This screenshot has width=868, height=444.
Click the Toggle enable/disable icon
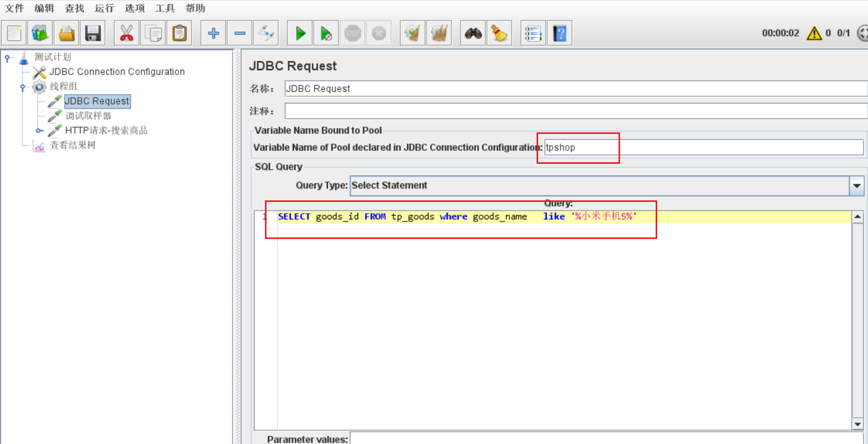(x=266, y=33)
